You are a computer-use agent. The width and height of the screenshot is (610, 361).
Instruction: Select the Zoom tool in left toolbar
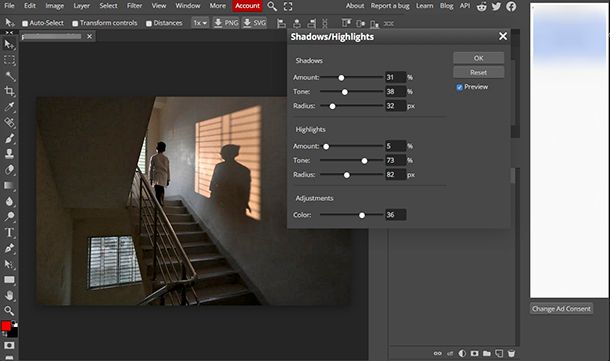coord(9,310)
